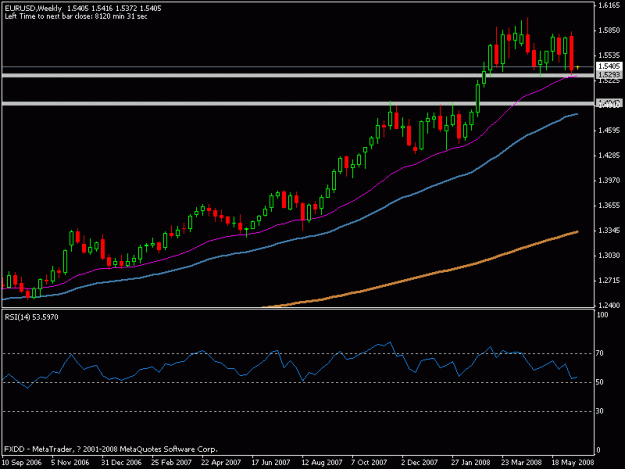Click the 23 Mar 2008 date label

pos(521,463)
